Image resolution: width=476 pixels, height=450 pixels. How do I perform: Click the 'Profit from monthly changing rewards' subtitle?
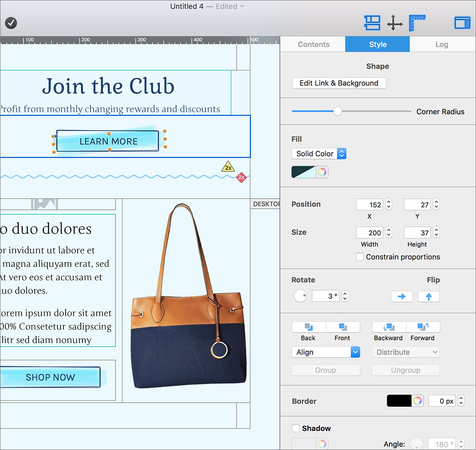coord(110,109)
